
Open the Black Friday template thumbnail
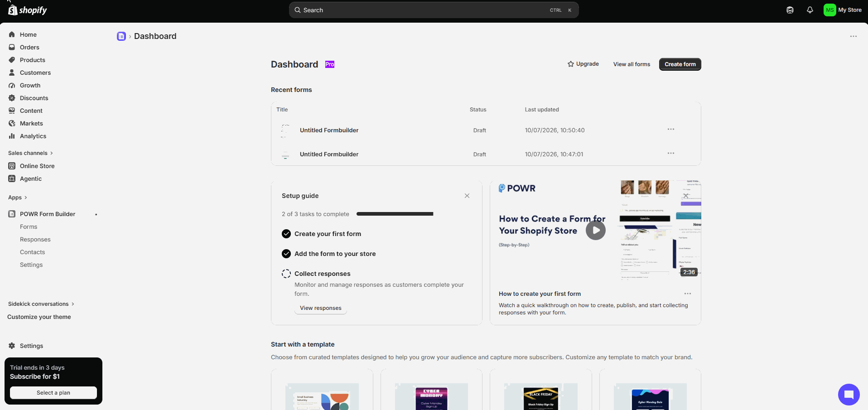coord(541,397)
